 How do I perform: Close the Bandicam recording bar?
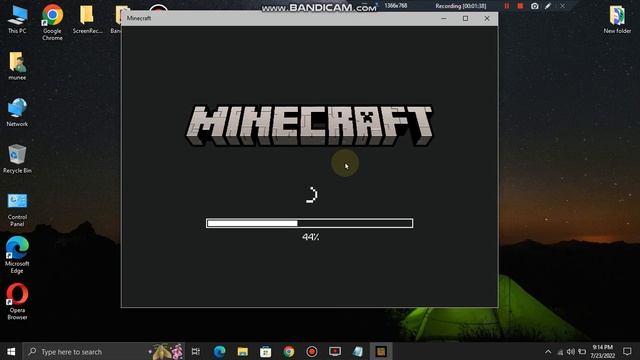pos(562,6)
